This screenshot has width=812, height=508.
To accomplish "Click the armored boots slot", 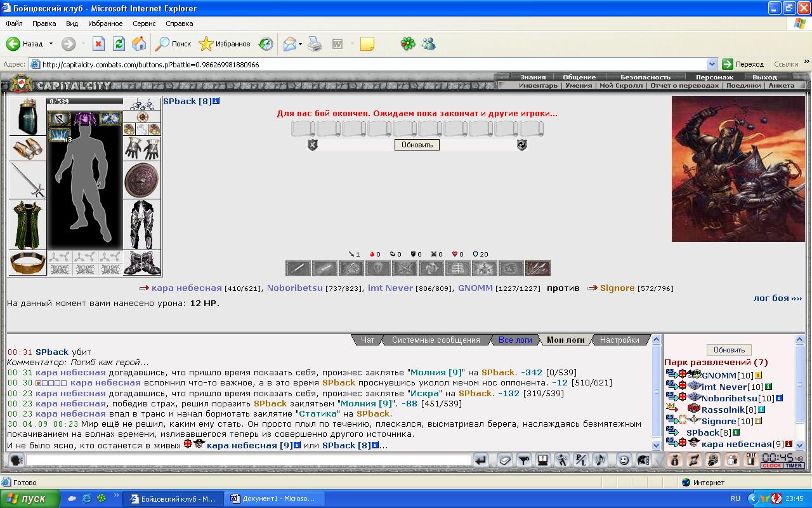I will pyautogui.click(x=141, y=262).
